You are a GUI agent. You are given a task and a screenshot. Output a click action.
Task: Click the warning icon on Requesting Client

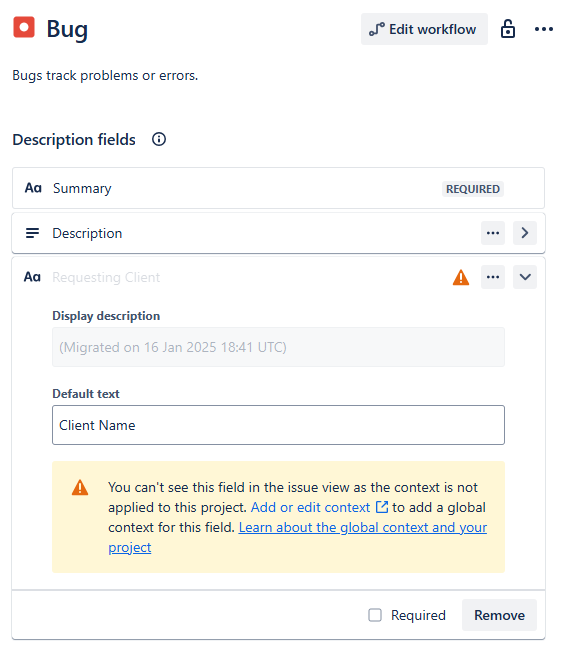click(x=461, y=277)
